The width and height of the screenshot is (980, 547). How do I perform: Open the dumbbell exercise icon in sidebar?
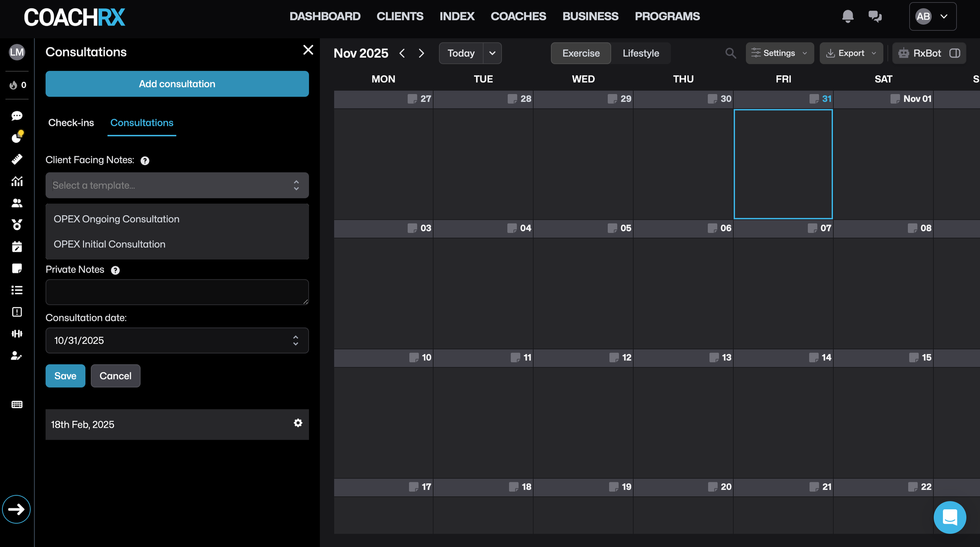pyautogui.click(x=17, y=334)
